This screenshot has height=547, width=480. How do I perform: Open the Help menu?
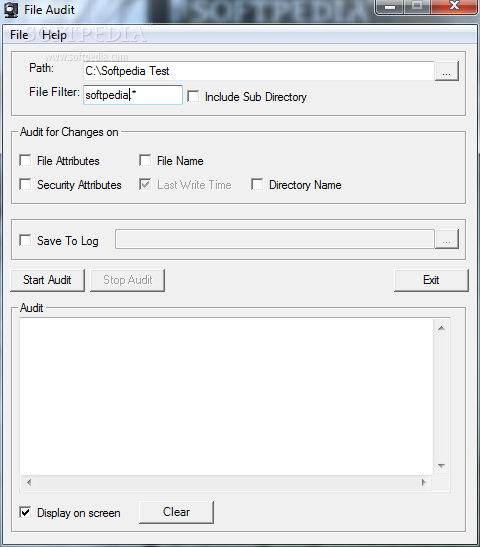coord(54,35)
